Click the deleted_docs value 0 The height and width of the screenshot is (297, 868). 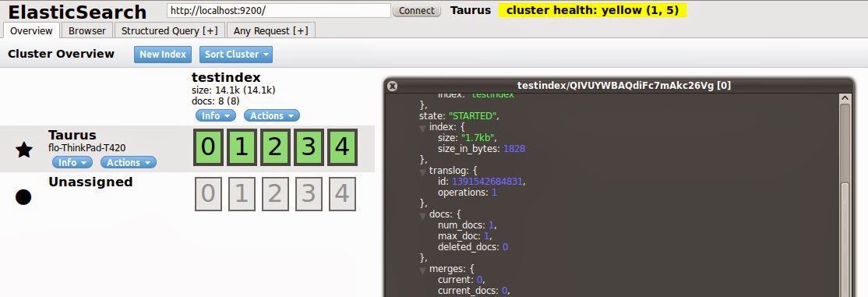(x=505, y=246)
